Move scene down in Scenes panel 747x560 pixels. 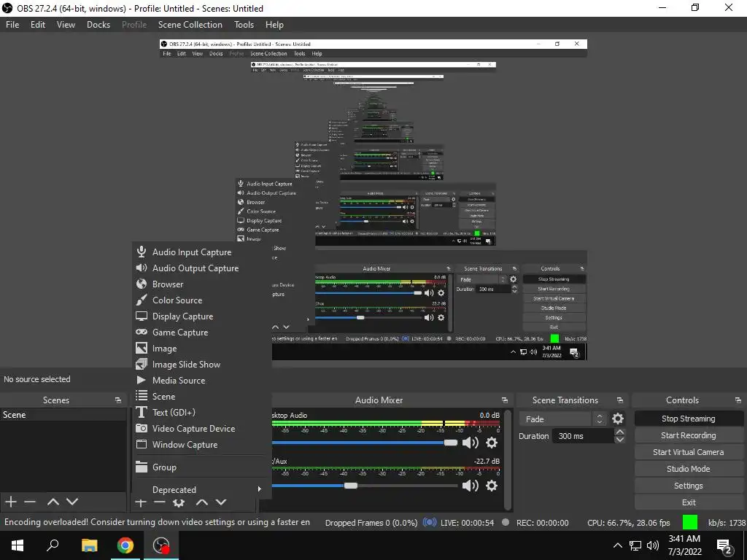pyautogui.click(x=72, y=502)
